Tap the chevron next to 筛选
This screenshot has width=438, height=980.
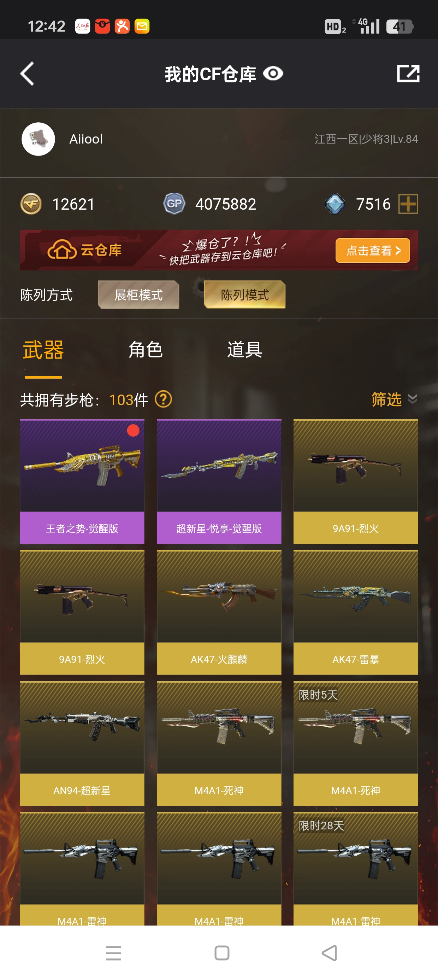tap(413, 399)
